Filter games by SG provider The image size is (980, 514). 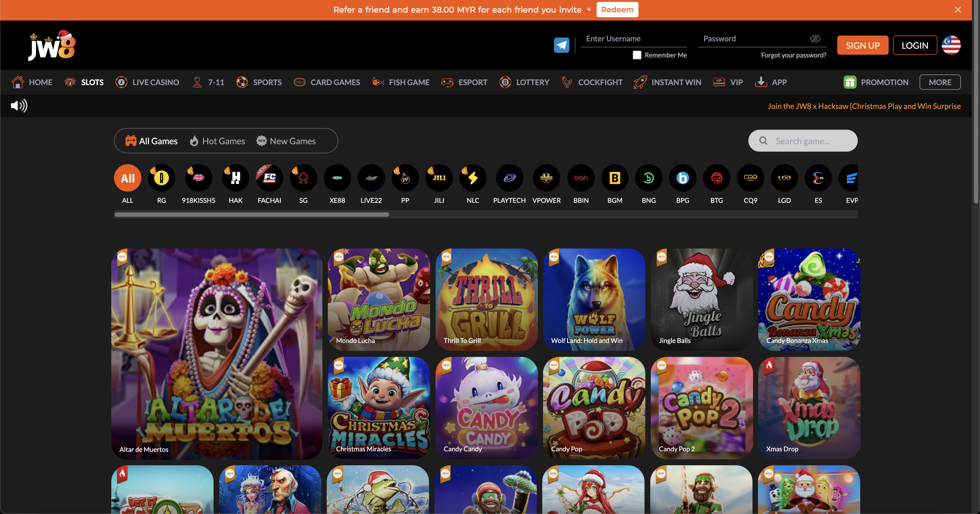pos(303,184)
